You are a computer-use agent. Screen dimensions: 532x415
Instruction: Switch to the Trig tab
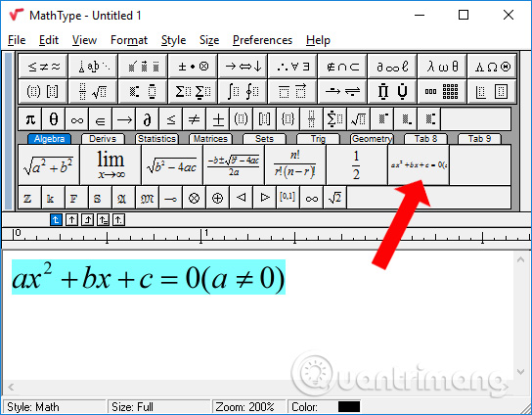pyautogui.click(x=318, y=139)
